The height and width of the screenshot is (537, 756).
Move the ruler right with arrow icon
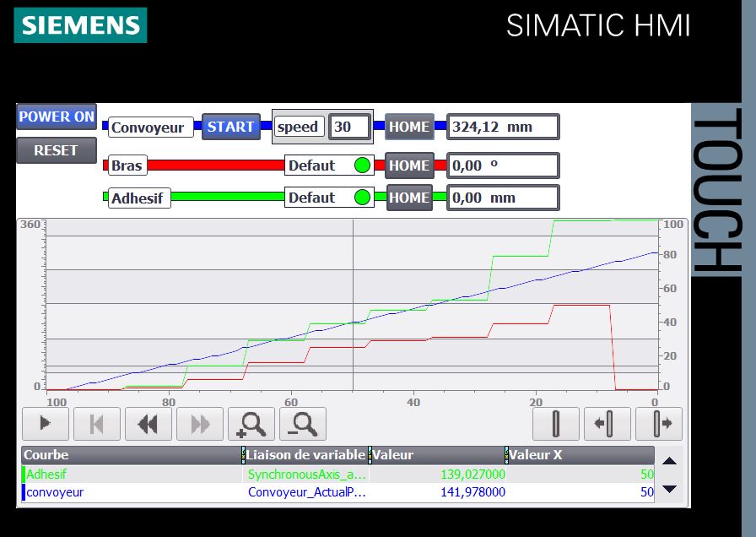[658, 424]
